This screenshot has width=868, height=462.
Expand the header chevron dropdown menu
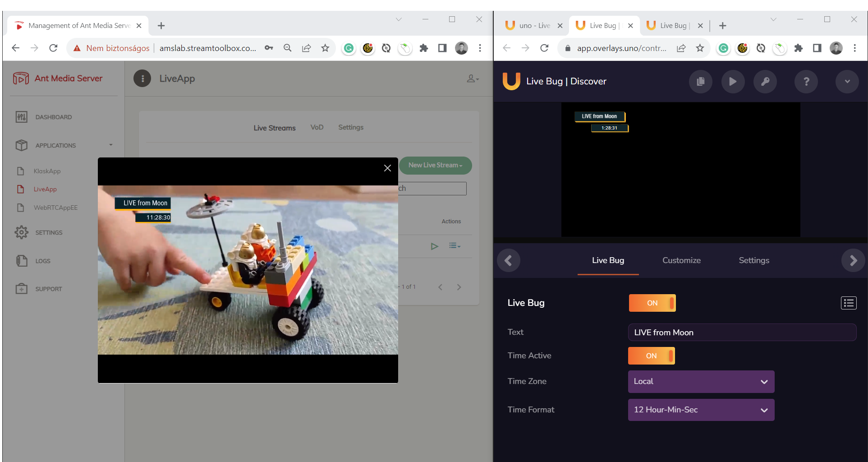pyautogui.click(x=847, y=82)
